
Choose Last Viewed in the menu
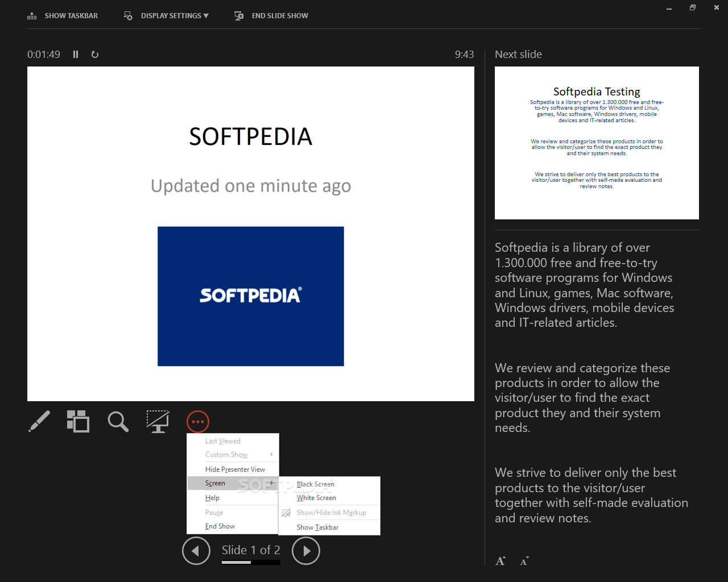pos(233,441)
